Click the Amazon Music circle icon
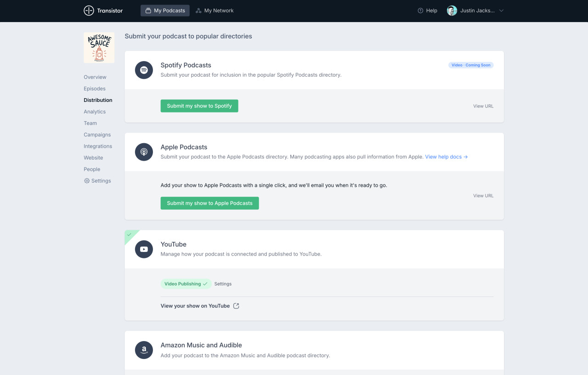The width and height of the screenshot is (588, 375). click(x=144, y=350)
